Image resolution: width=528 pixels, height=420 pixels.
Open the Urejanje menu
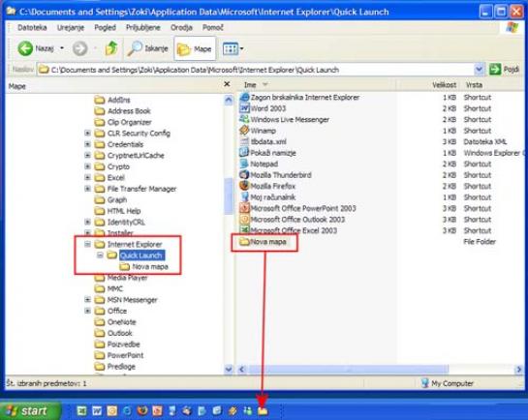71,27
